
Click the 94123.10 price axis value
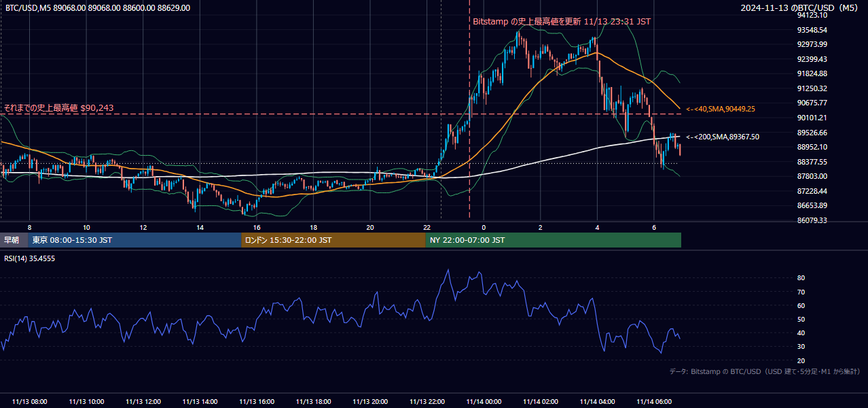tap(812, 15)
